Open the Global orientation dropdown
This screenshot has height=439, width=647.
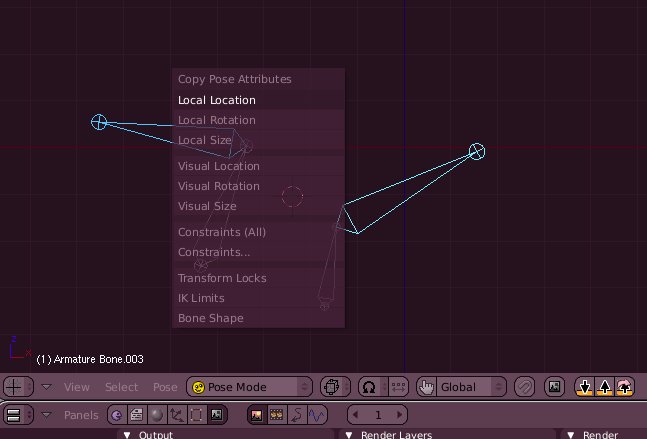pyautogui.click(x=471, y=387)
